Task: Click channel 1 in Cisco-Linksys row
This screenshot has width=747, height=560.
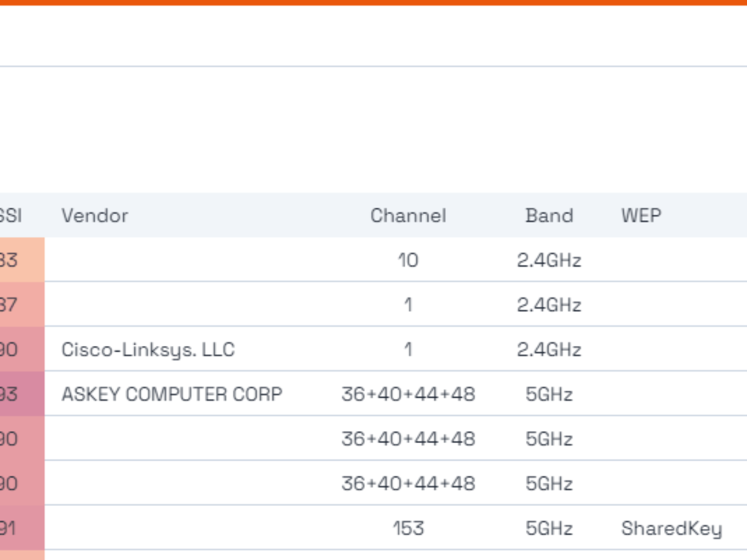Action: pyautogui.click(x=408, y=350)
